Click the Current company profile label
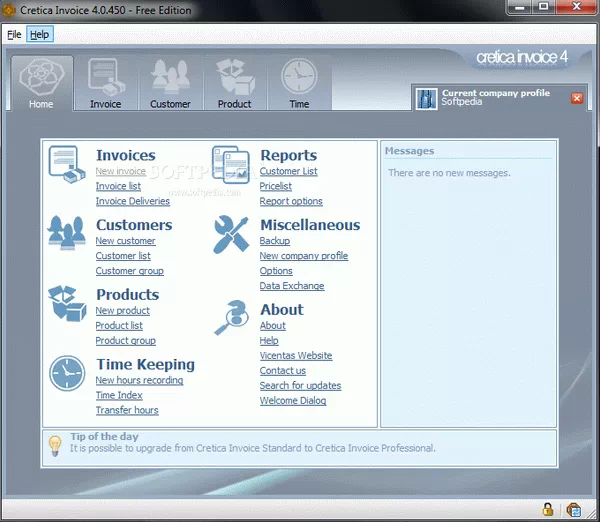This screenshot has width=600, height=522. coord(496,93)
